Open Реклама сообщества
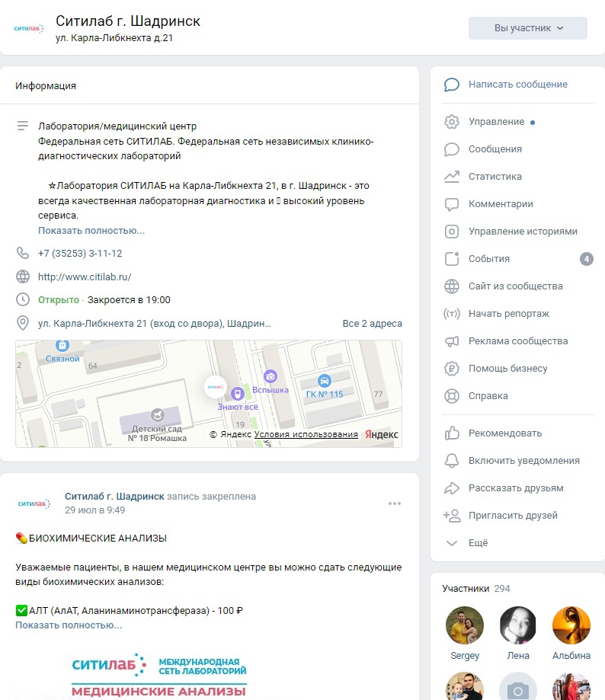The height and width of the screenshot is (700, 605). (518, 341)
